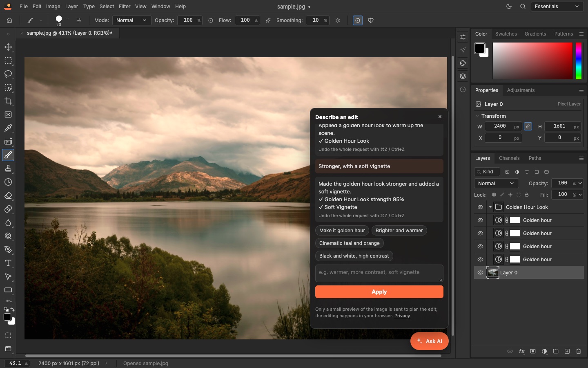The width and height of the screenshot is (588, 368).
Task: Toggle lock all layer icon
Action: pos(527,195)
